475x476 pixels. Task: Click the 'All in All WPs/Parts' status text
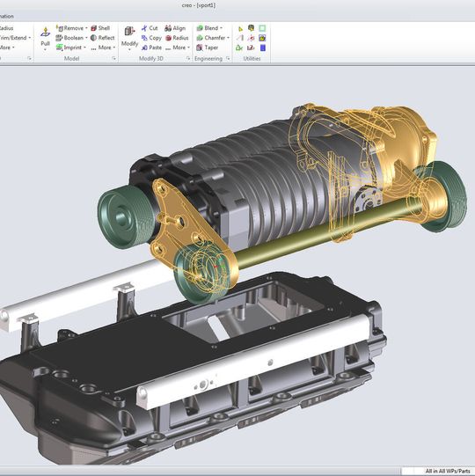pyautogui.click(x=448, y=471)
